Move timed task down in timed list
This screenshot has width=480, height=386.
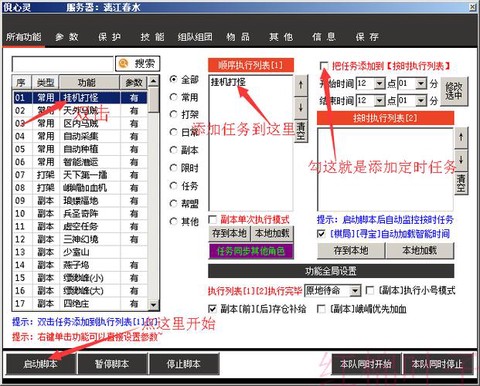coord(461,160)
